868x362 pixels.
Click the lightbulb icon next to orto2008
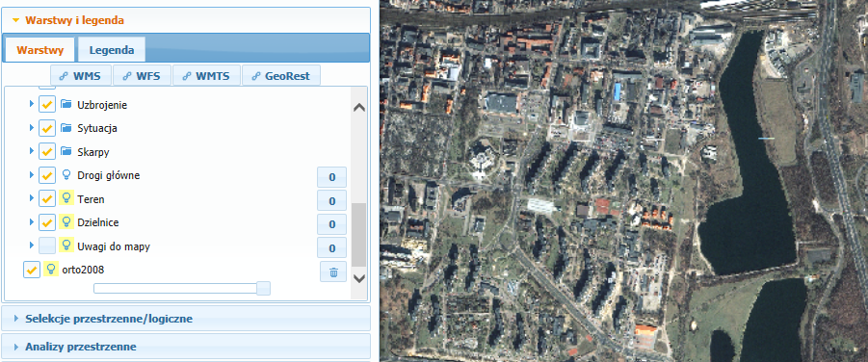pos(51,269)
